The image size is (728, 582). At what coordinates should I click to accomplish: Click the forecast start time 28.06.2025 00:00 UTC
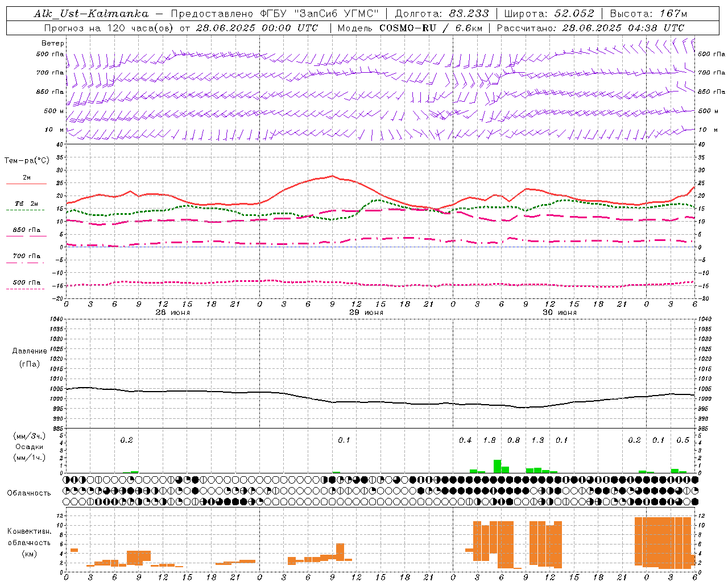coord(257,28)
